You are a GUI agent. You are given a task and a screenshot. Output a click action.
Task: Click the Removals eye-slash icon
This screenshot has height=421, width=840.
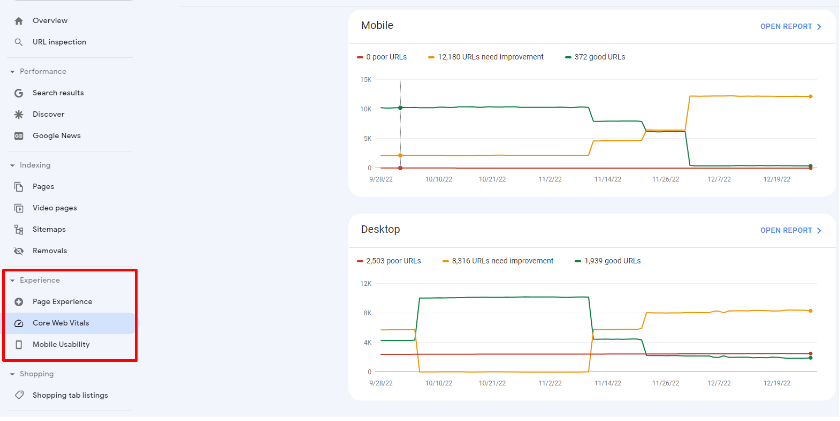(19, 251)
